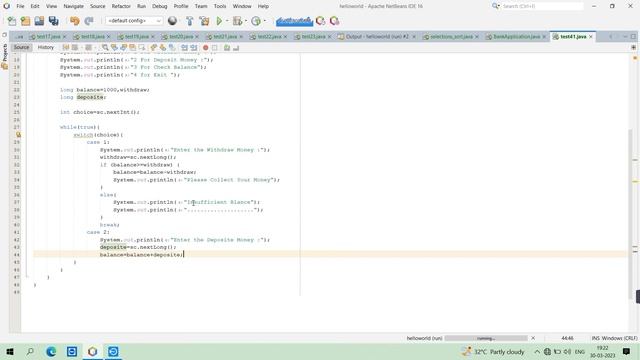Toggle the History view button
The width and height of the screenshot is (640, 360).
pos(46,47)
